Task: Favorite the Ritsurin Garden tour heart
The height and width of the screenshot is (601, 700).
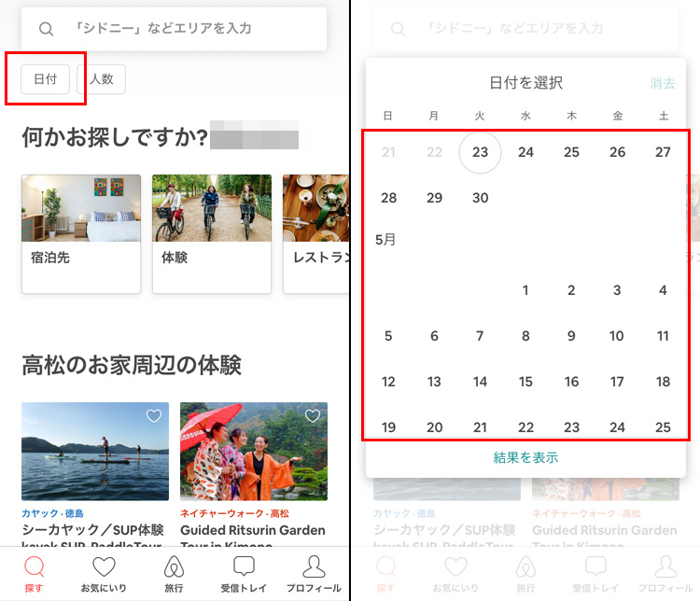Action: (313, 415)
